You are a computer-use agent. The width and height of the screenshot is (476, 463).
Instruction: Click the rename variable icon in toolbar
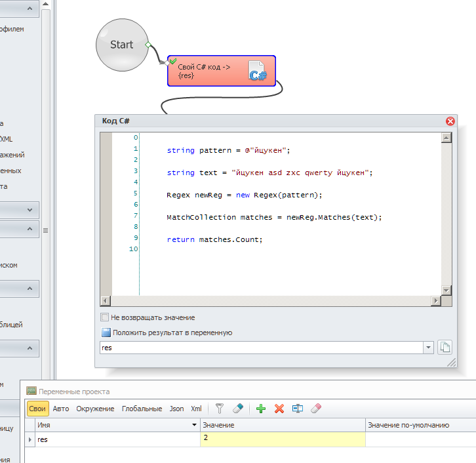click(298, 409)
